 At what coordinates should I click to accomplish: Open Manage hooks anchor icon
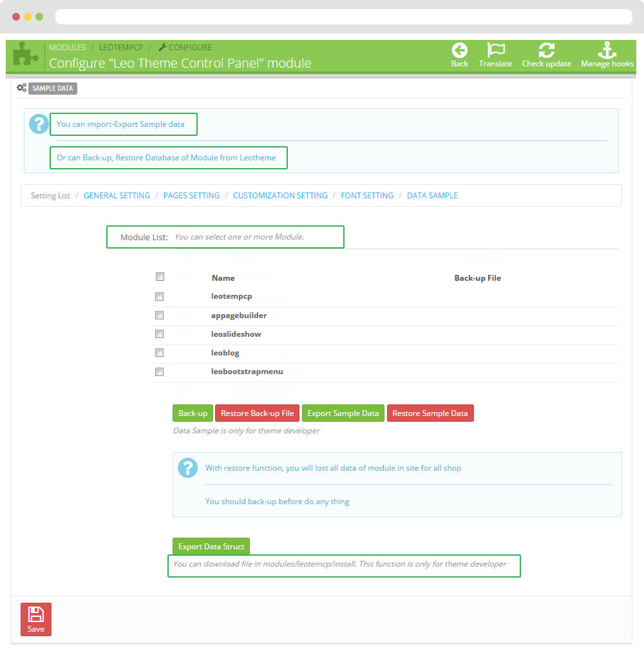(x=607, y=51)
